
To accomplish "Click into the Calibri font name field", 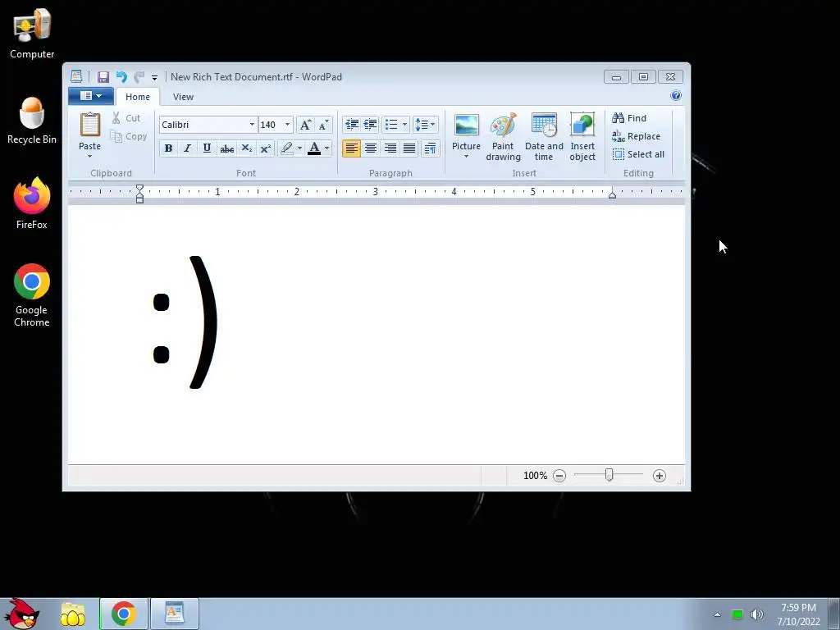I will click(203, 125).
